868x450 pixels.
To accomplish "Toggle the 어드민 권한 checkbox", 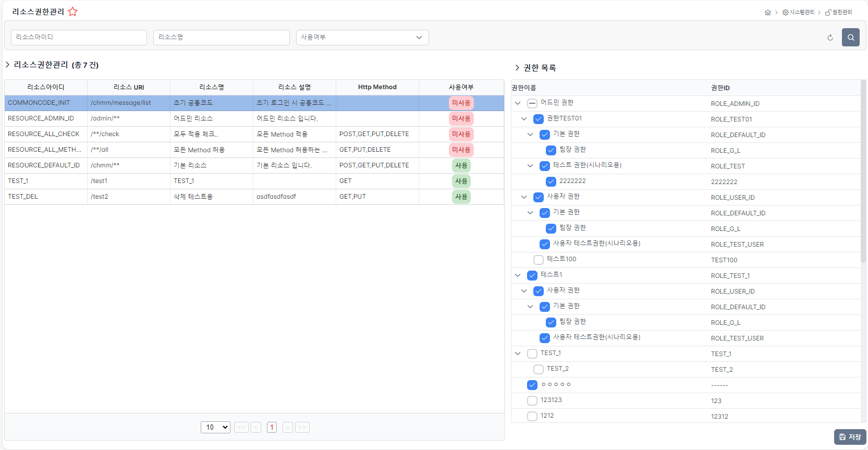I will coord(532,103).
